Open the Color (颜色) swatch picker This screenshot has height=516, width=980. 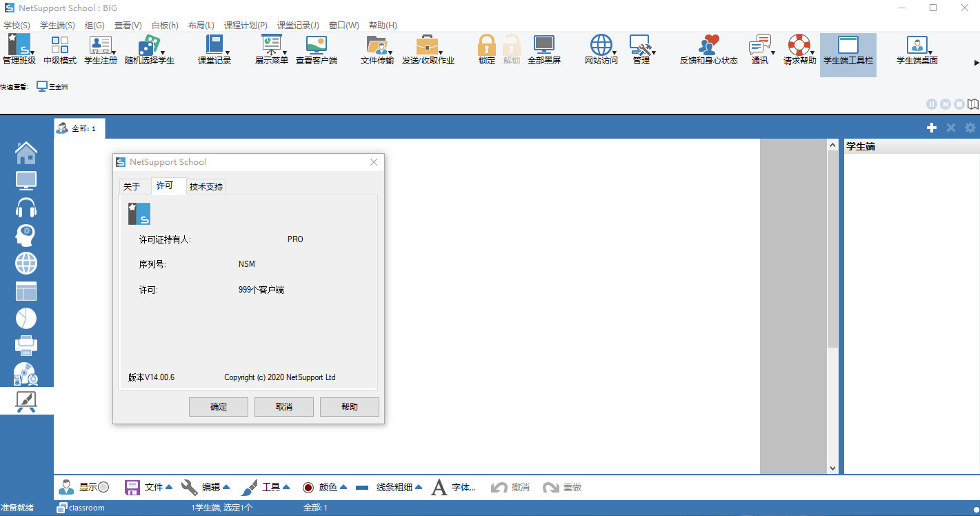(308, 488)
